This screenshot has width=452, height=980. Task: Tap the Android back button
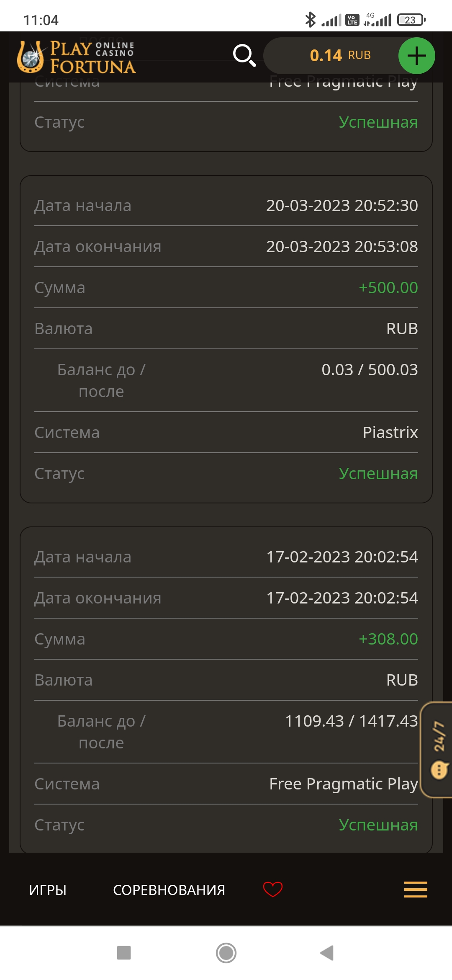coord(327,953)
